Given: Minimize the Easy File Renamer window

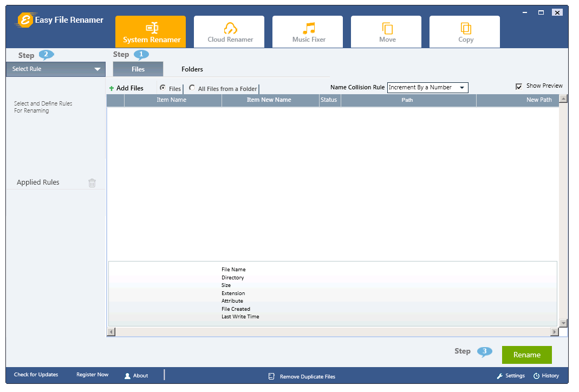Looking at the screenshot, I should [525, 12].
